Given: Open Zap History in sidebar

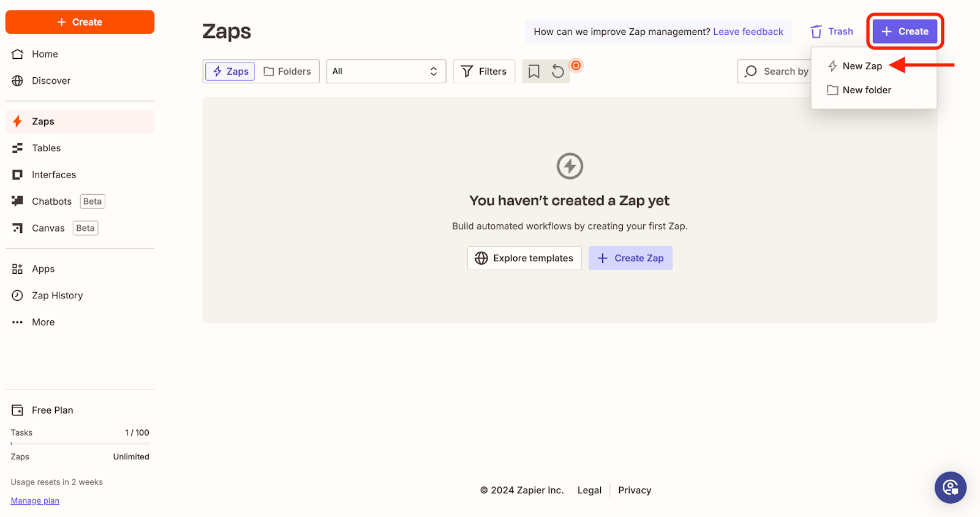Looking at the screenshot, I should 57,295.
